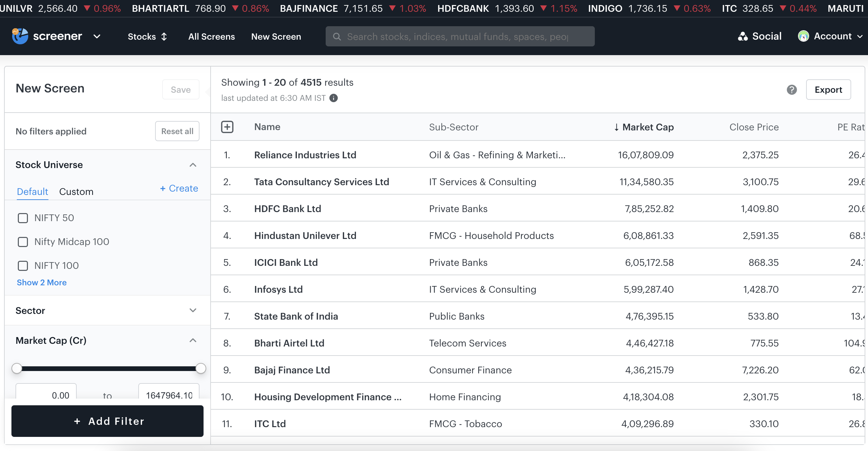The height and width of the screenshot is (451, 868).
Task: Sort by the Name column header
Action: tap(267, 127)
